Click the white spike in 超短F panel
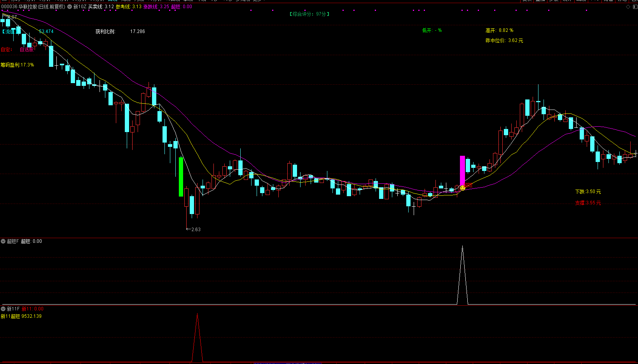This screenshot has height=364, width=638. pyautogui.click(x=462, y=275)
